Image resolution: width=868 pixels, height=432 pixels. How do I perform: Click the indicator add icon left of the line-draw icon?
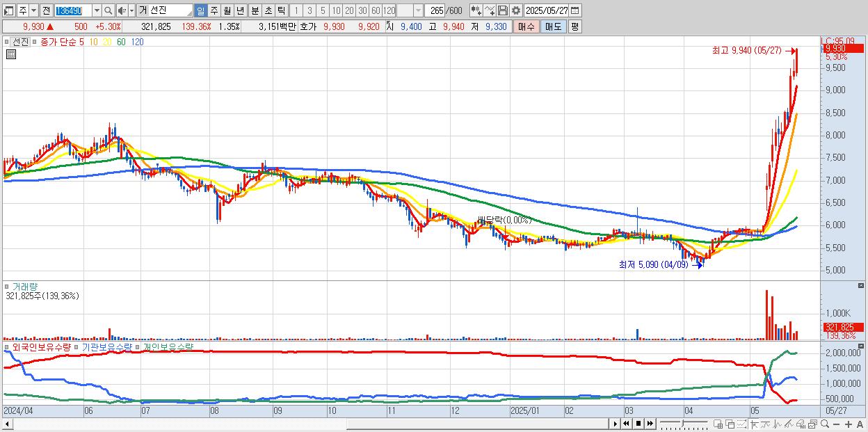click(x=476, y=10)
